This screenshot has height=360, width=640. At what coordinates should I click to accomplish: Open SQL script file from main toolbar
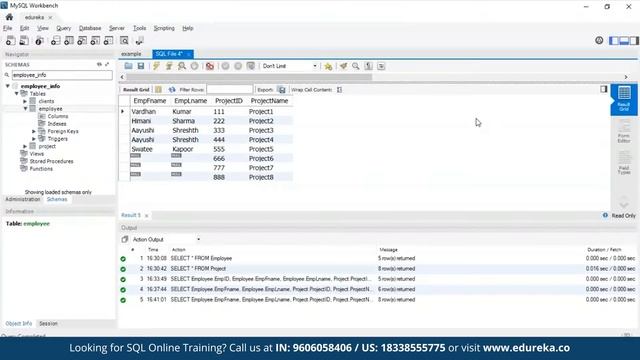pos(24,40)
